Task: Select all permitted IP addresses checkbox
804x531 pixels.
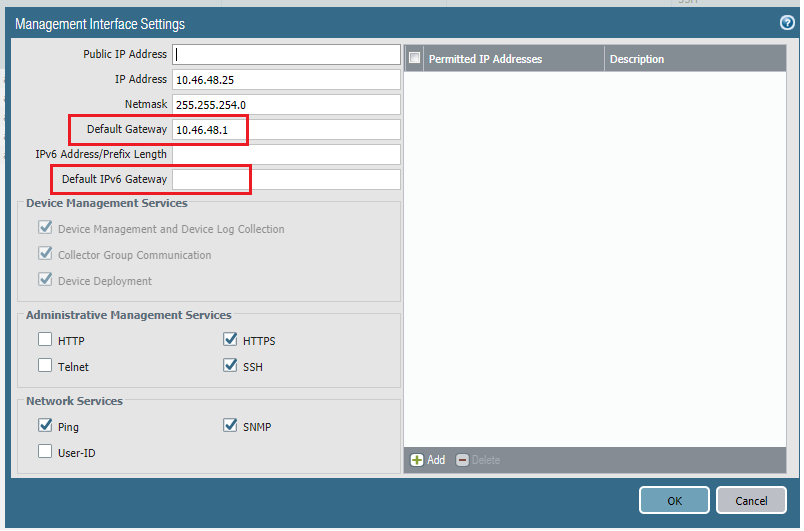Action: (x=414, y=58)
